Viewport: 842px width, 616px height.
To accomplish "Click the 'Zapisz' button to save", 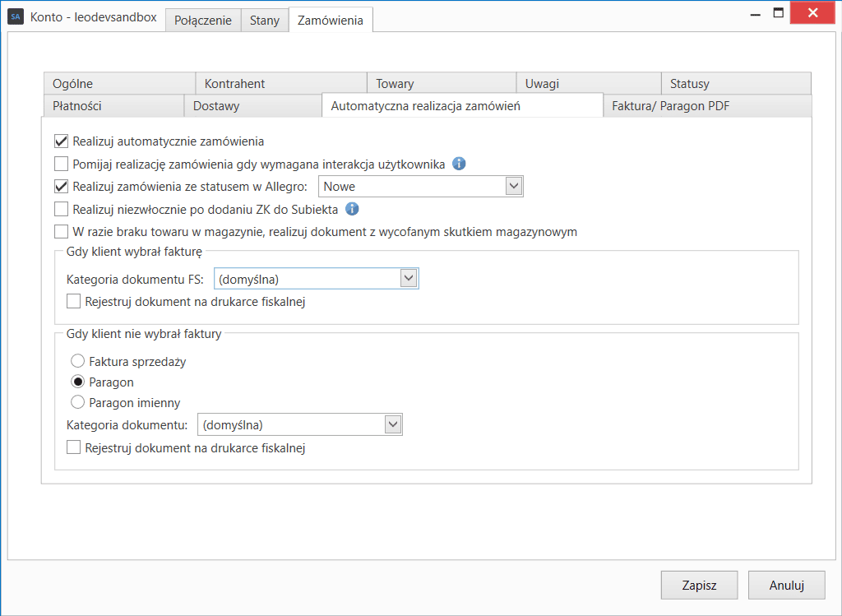I will 699,585.
